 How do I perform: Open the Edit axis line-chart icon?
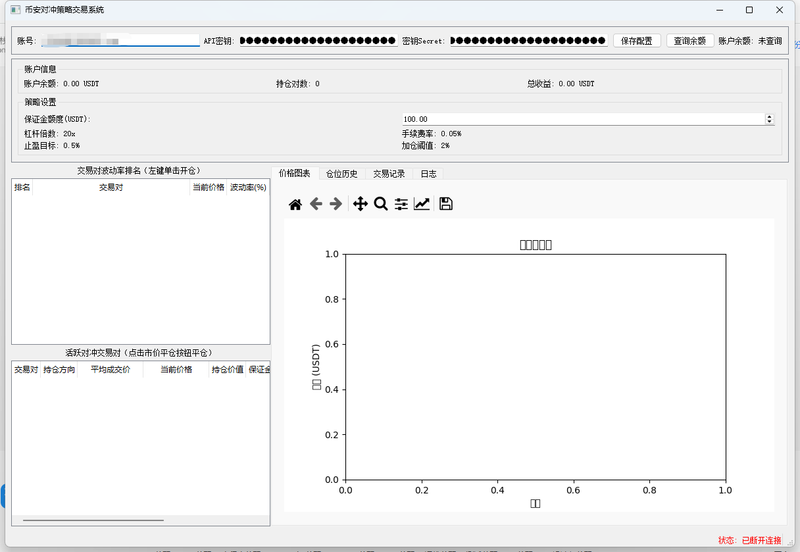click(422, 204)
